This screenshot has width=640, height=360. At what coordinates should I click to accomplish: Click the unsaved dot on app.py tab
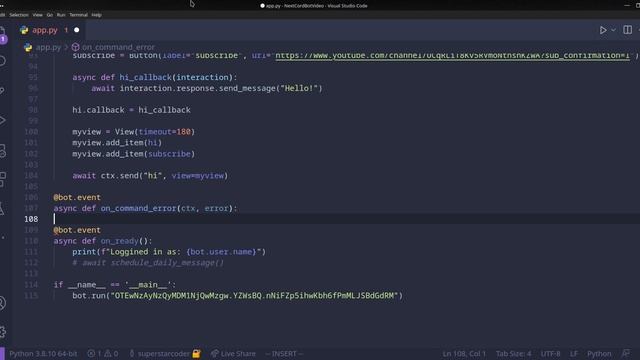(x=76, y=30)
